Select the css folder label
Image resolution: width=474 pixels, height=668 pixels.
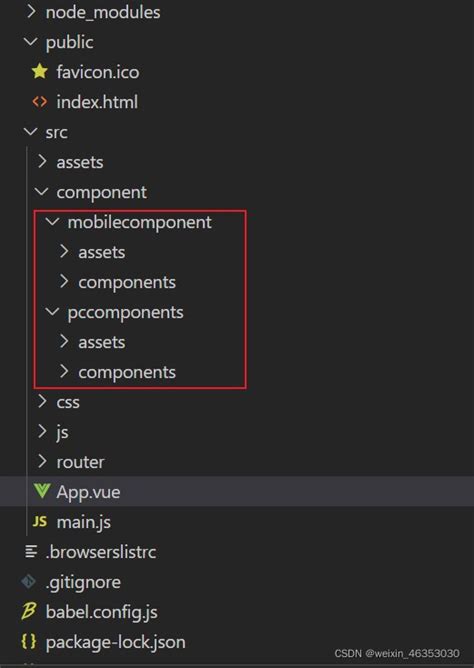(x=68, y=402)
